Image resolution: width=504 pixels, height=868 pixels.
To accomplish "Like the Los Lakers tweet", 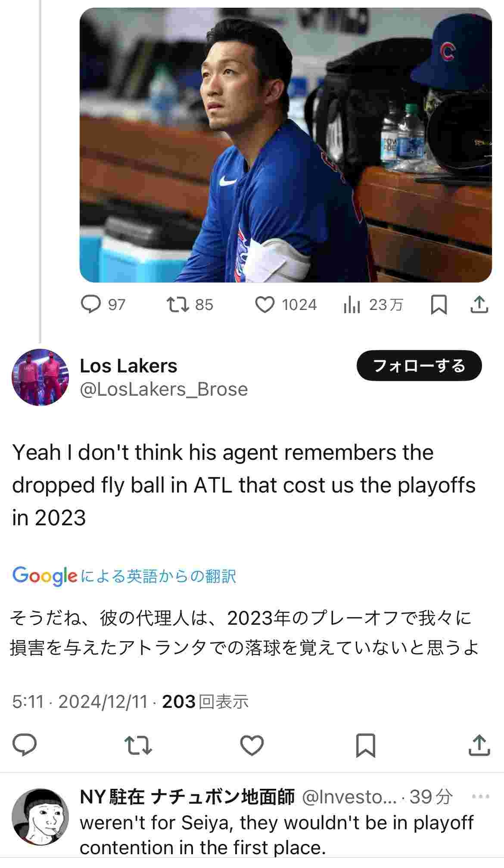I will [252, 745].
